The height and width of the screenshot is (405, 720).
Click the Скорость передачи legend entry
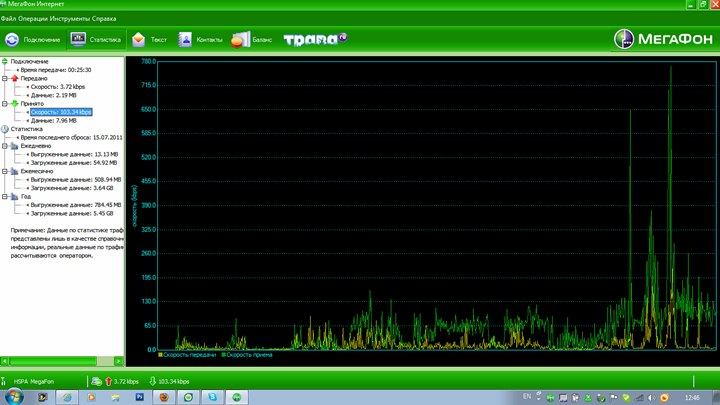click(x=187, y=355)
